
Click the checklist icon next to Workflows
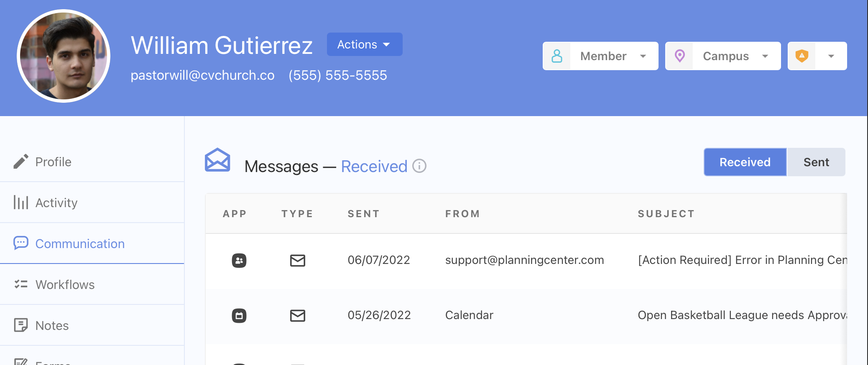coord(21,284)
